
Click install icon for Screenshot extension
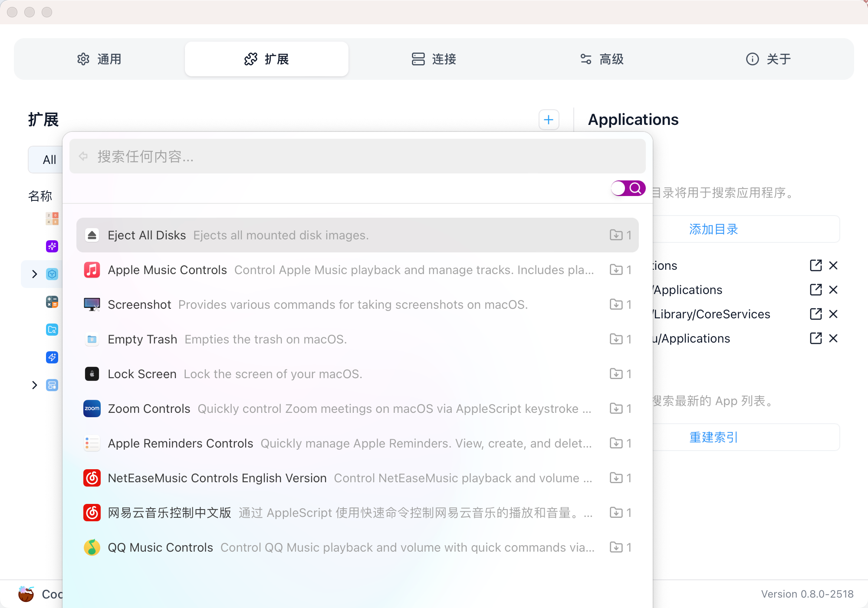(x=616, y=304)
